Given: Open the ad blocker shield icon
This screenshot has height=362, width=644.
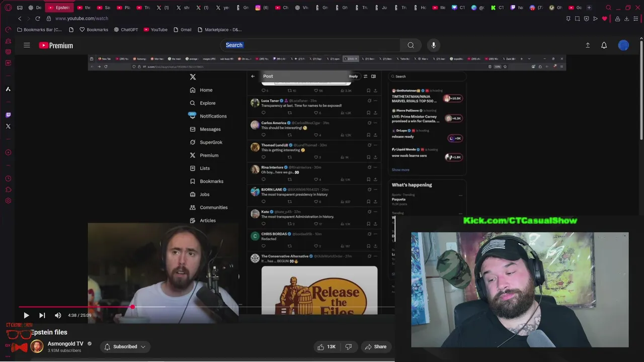Looking at the screenshot, I should click(586, 19).
